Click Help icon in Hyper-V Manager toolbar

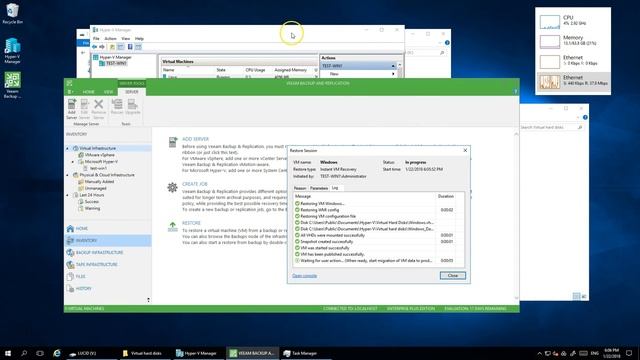(x=130, y=47)
